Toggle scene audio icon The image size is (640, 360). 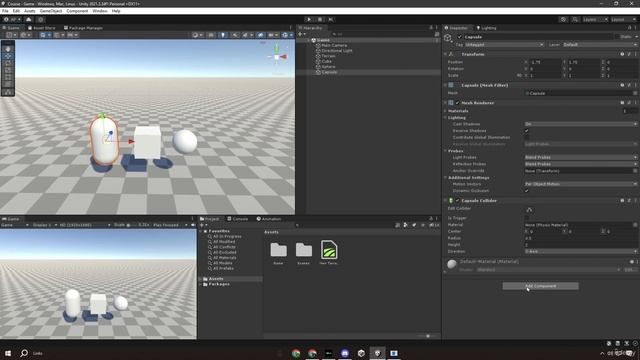(235, 35)
